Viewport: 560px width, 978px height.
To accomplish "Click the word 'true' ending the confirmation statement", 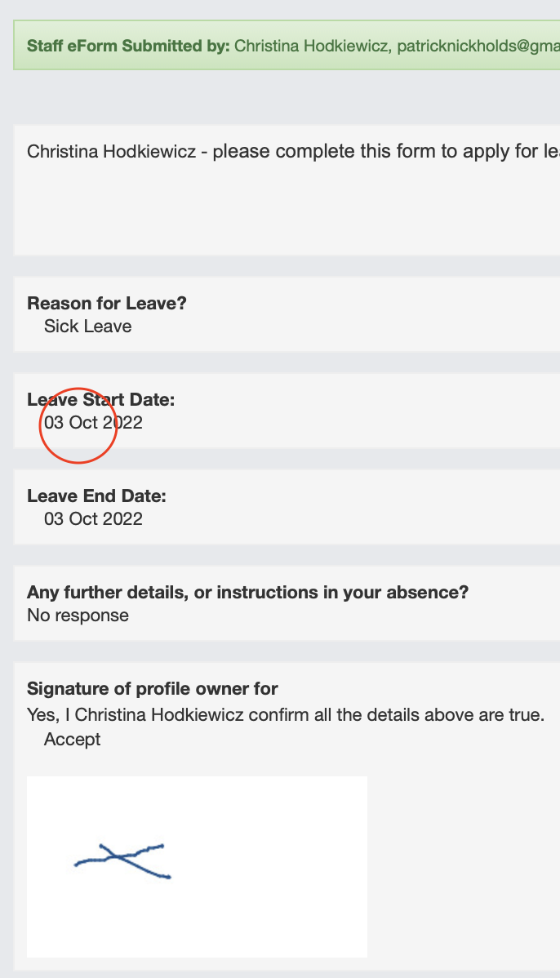I will (x=526, y=716).
